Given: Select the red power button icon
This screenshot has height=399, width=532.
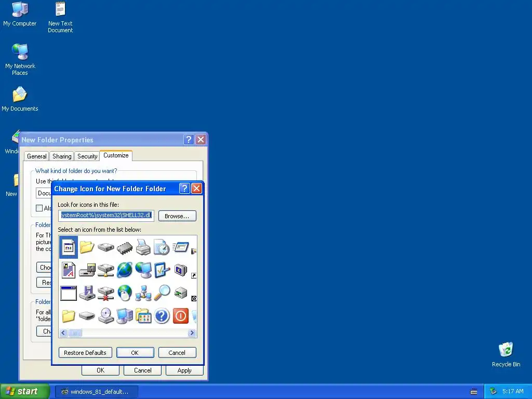Looking at the screenshot, I should 180,316.
